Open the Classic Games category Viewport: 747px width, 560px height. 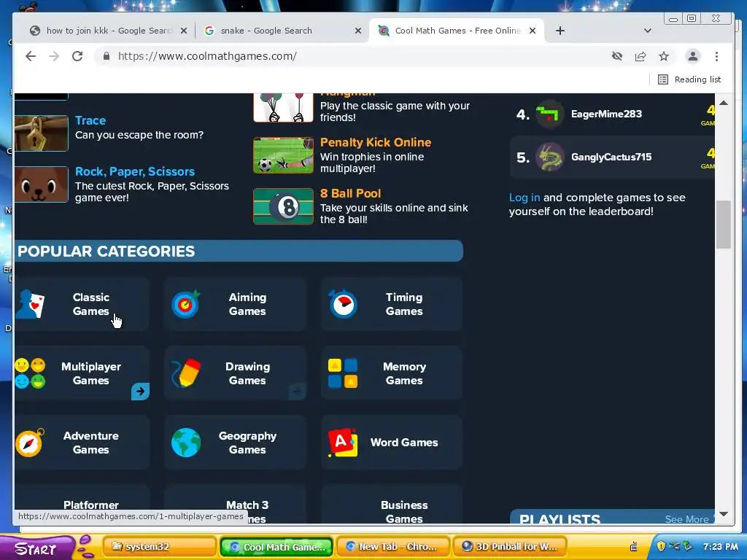pos(82,304)
